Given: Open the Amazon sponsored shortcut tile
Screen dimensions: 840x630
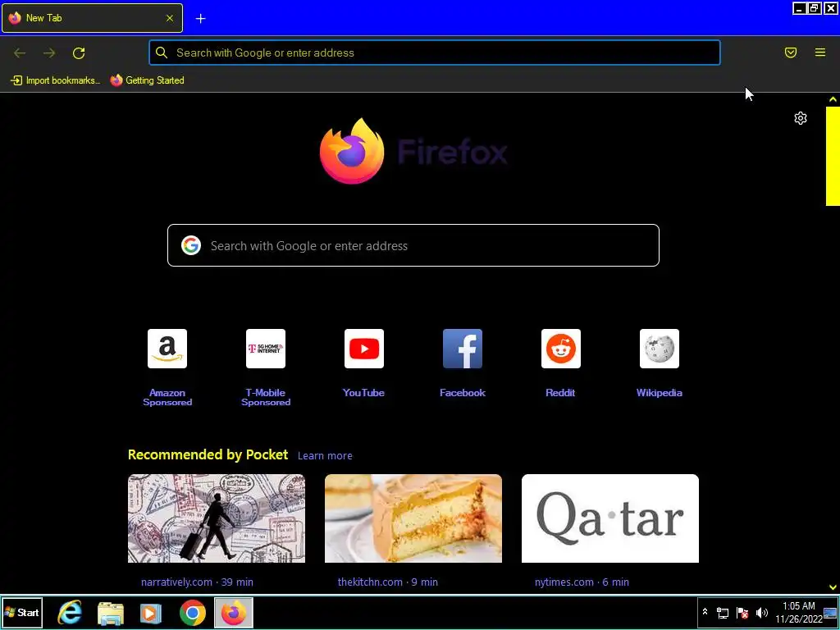Looking at the screenshot, I should click(x=167, y=349).
